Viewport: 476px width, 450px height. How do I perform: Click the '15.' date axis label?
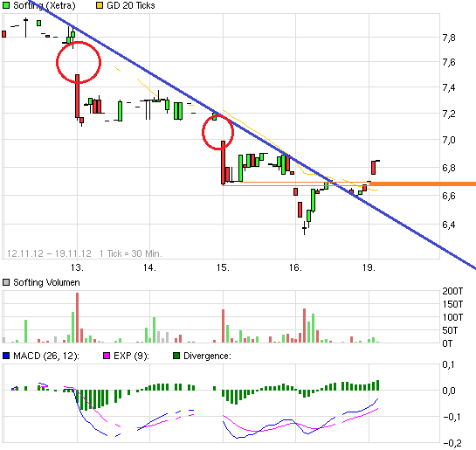point(223,267)
